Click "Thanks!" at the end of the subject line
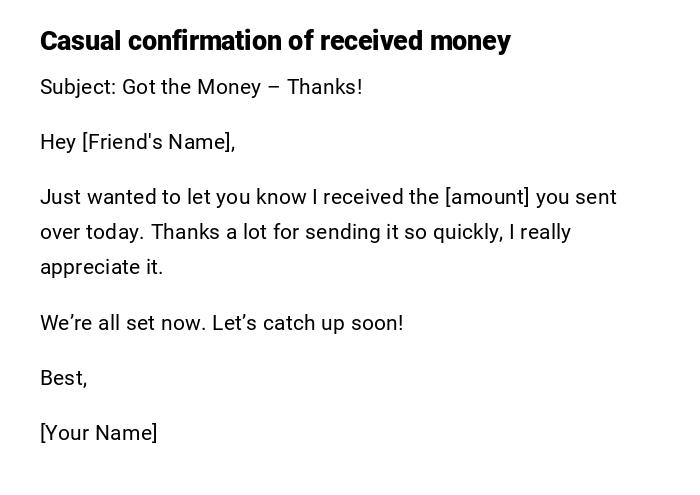This screenshot has width=700, height=495. coord(325,87)
